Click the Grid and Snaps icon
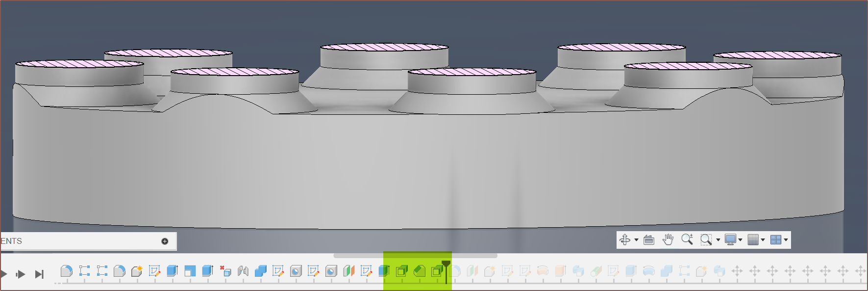This screenshot has height=291, width=868. tap(753, 240)
